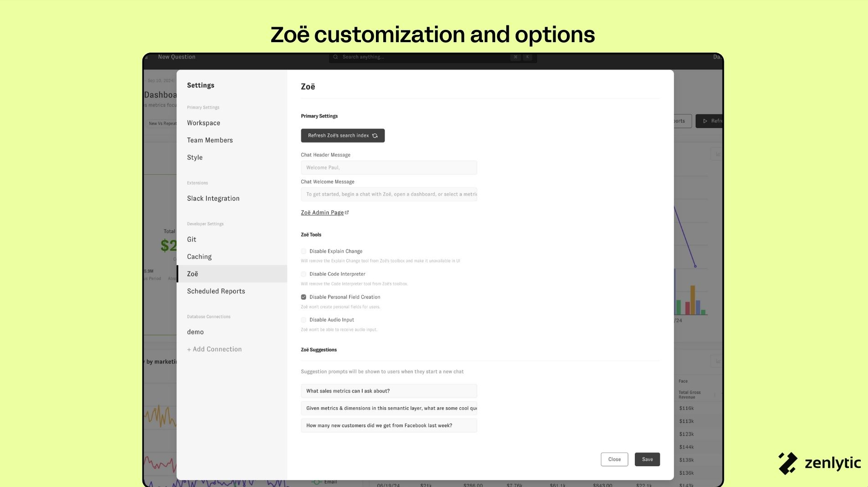Check the Disable Code Interpreter option
This screenshot has width=868, height=487.
[303, 274]
